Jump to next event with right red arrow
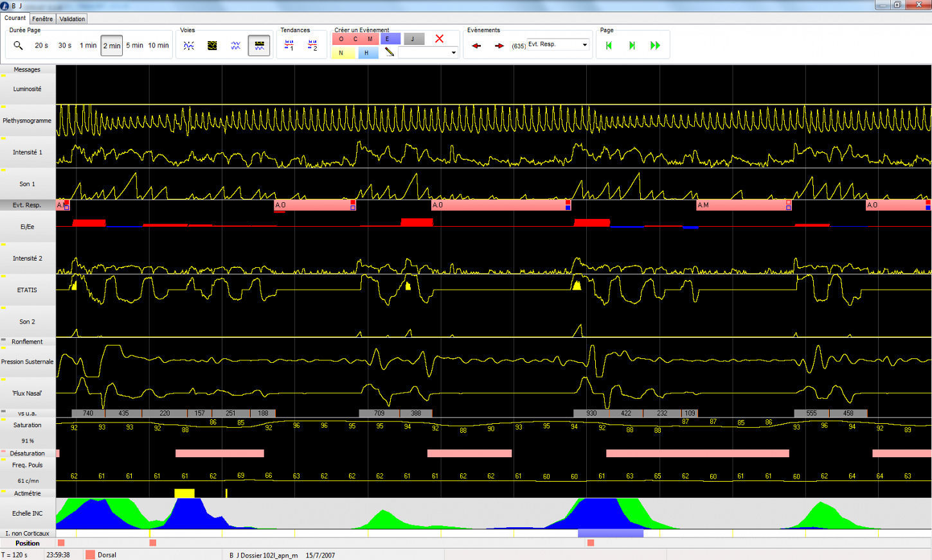Screen dimensions: 932x560 coord(499,46)
